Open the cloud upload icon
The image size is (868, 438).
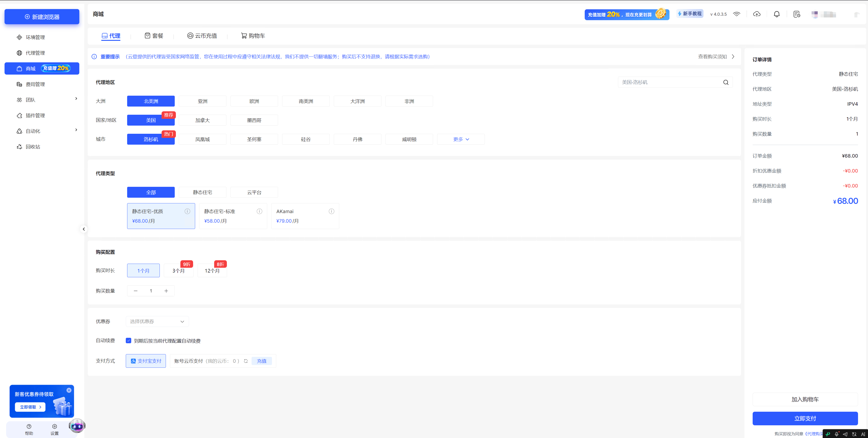coord(757,14)
